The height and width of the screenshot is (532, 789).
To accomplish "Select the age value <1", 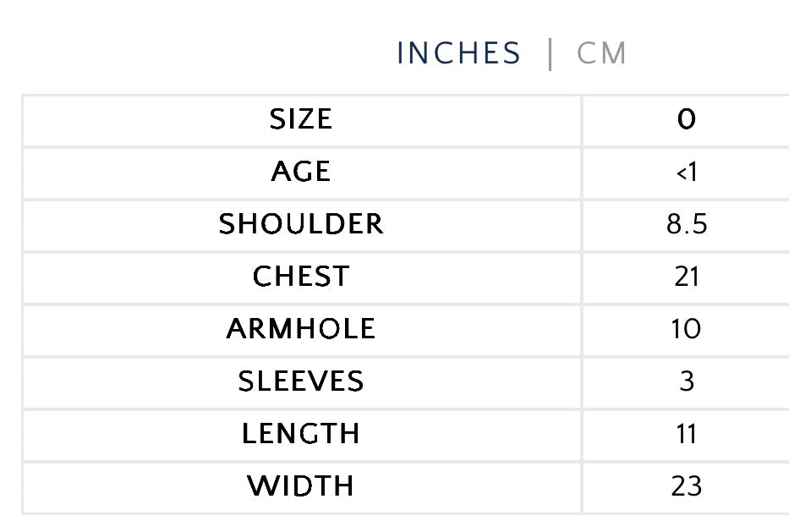I will click(x=686, y=173).
